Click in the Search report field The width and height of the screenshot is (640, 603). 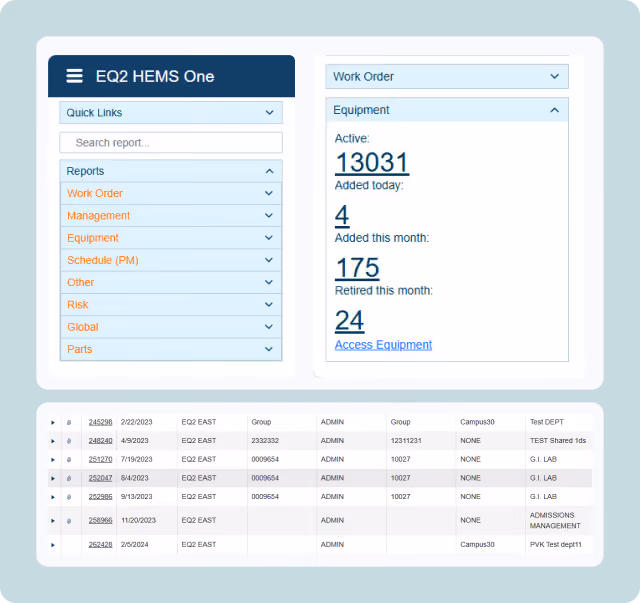click(x=171, y=142)
